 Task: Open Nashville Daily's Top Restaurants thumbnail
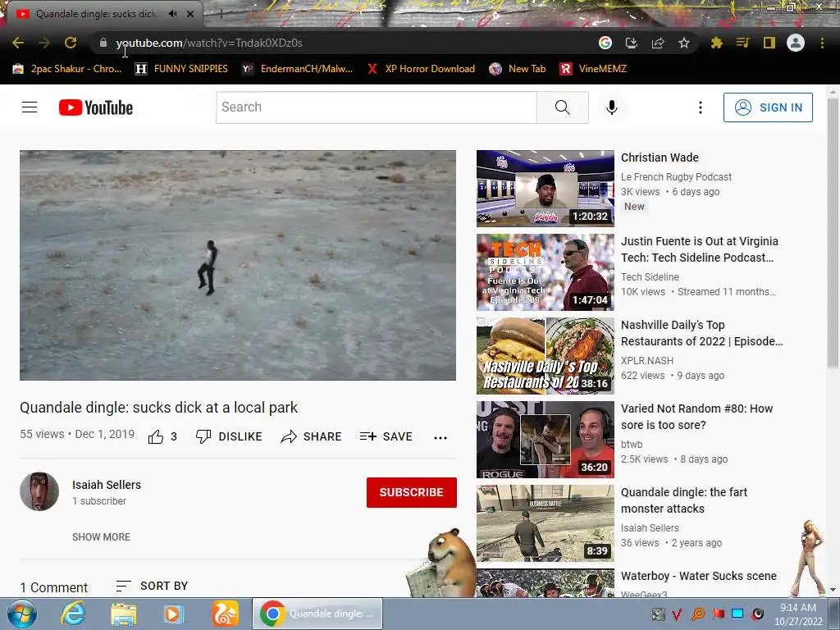[546, 356]
